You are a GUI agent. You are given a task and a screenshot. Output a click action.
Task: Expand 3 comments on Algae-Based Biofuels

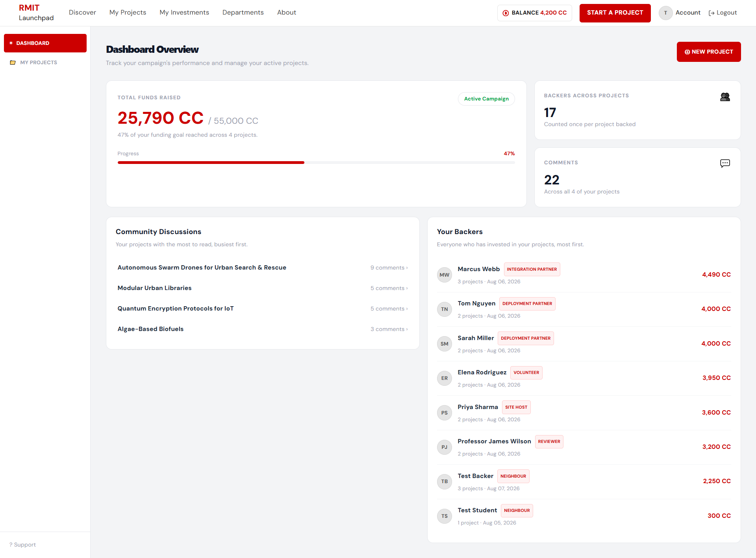tap(389, 329)
